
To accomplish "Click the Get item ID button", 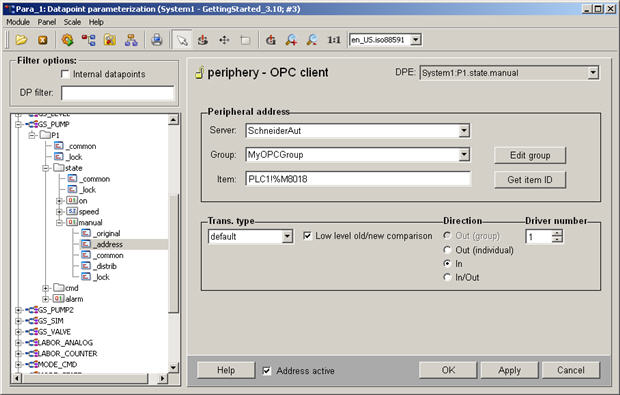I will point(530,180).
